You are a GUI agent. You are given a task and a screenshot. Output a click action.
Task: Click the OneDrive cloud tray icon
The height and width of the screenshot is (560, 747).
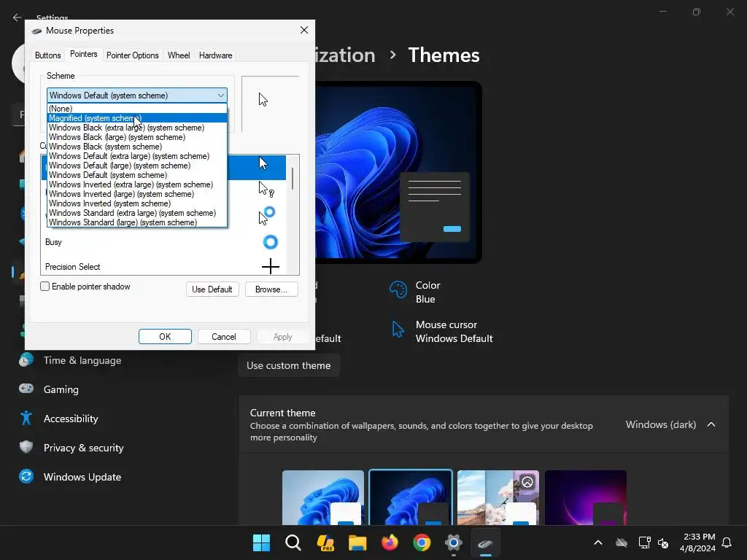pos(622,542)
